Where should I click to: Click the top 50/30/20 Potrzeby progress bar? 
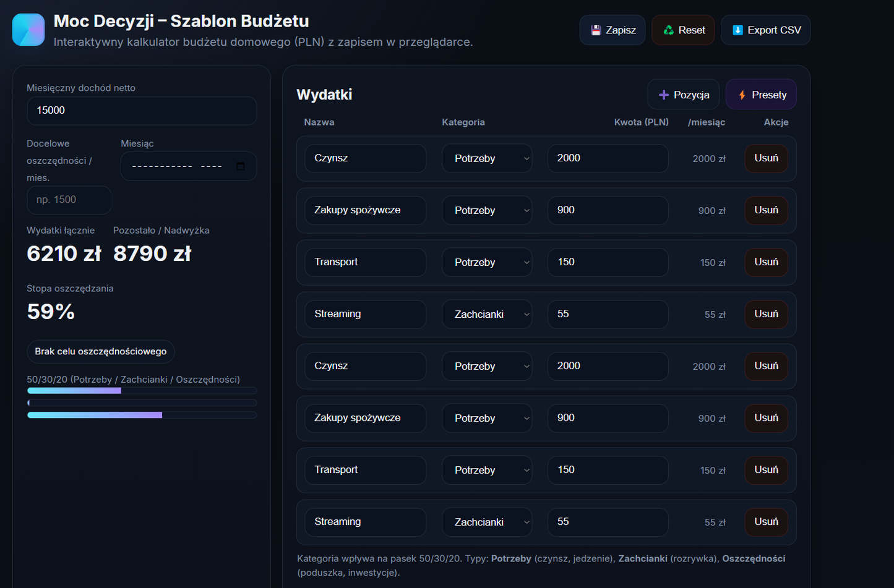coord(142,391)
